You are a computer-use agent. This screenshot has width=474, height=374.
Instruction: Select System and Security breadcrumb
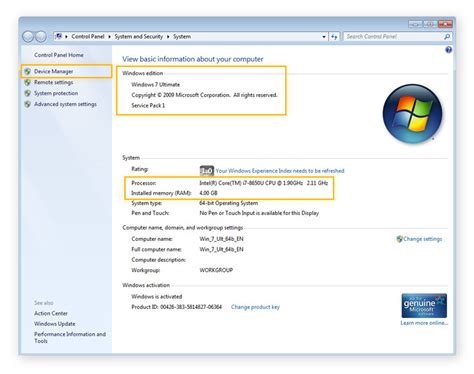click(x=139, y=36)
